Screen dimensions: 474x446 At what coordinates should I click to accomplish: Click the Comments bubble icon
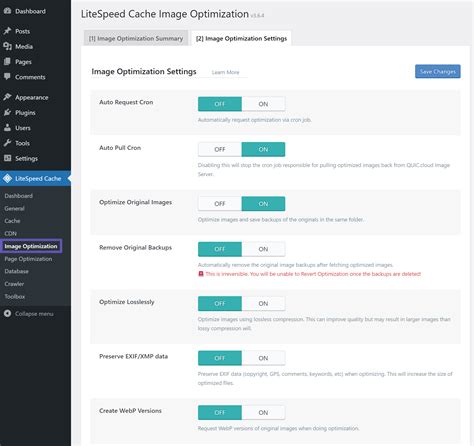tap(7, 77)
